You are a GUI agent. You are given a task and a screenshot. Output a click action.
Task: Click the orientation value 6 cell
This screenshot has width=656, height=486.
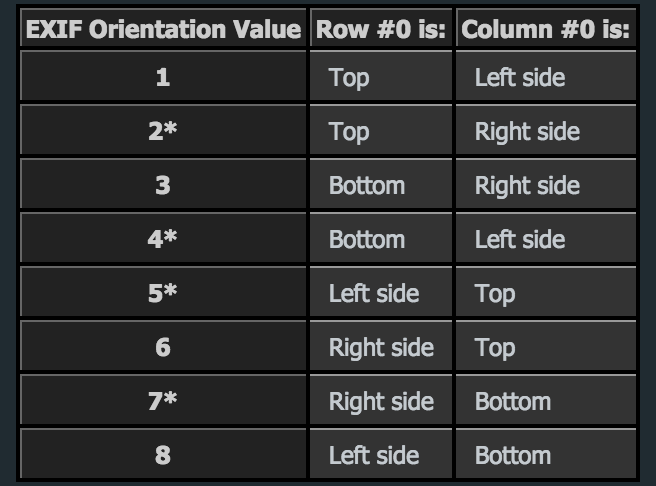pyautogui.click(x=163, y=347)
